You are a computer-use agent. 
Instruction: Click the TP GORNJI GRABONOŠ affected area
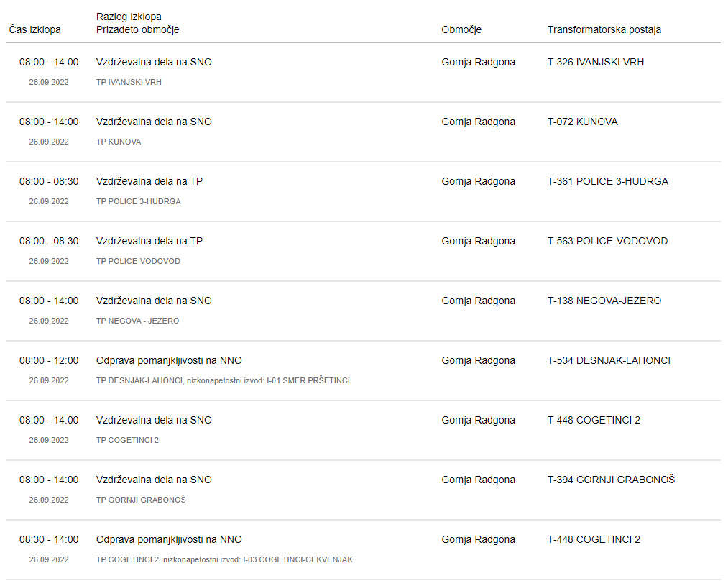click(x=141, y=500)
